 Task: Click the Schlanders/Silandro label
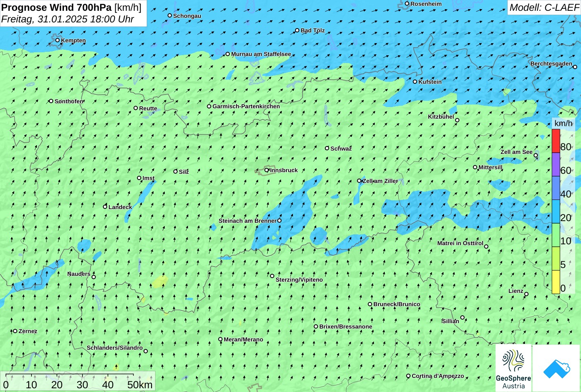pyautogui.click(x=115, y=348)
